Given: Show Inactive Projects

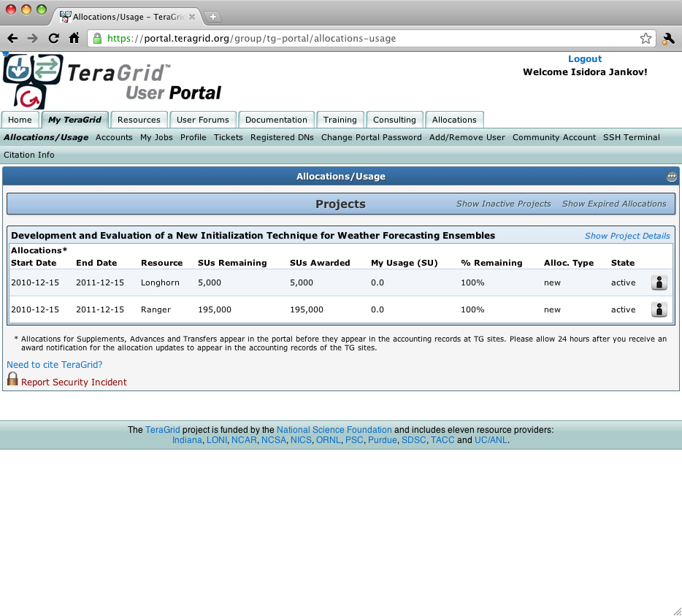Looking at the screenshot, I should coord(503,204).
